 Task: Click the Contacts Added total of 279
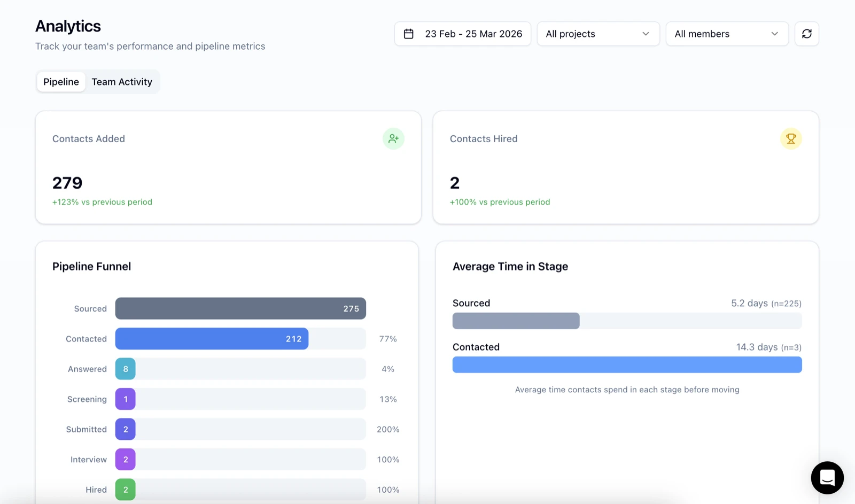[67, 183]
